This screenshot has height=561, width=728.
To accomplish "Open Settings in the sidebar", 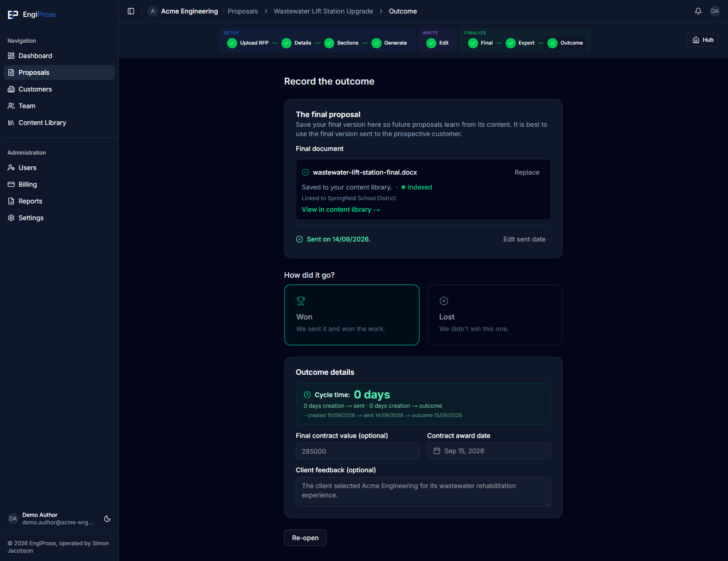I will [x=59, y=218].
